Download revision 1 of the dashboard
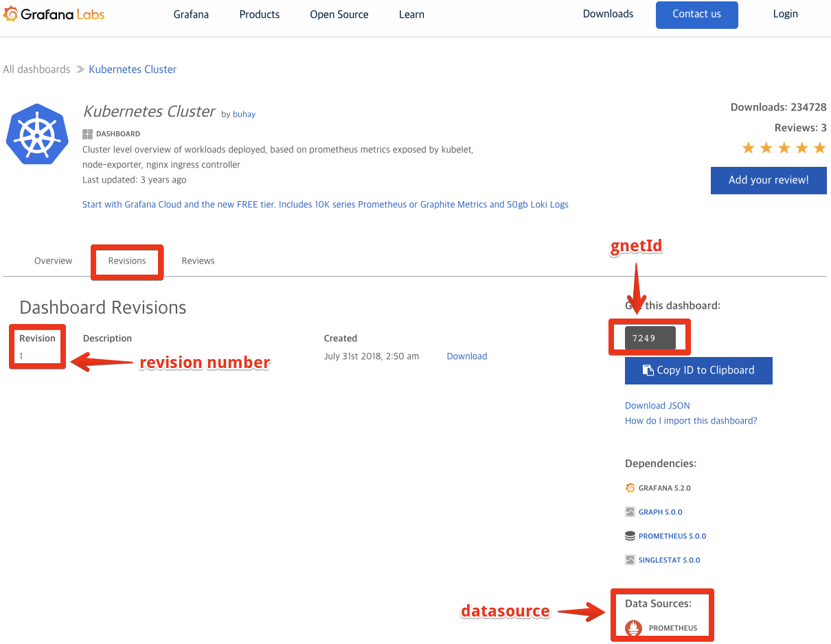This screenshot has height=644, width=831. pos(467,356)
